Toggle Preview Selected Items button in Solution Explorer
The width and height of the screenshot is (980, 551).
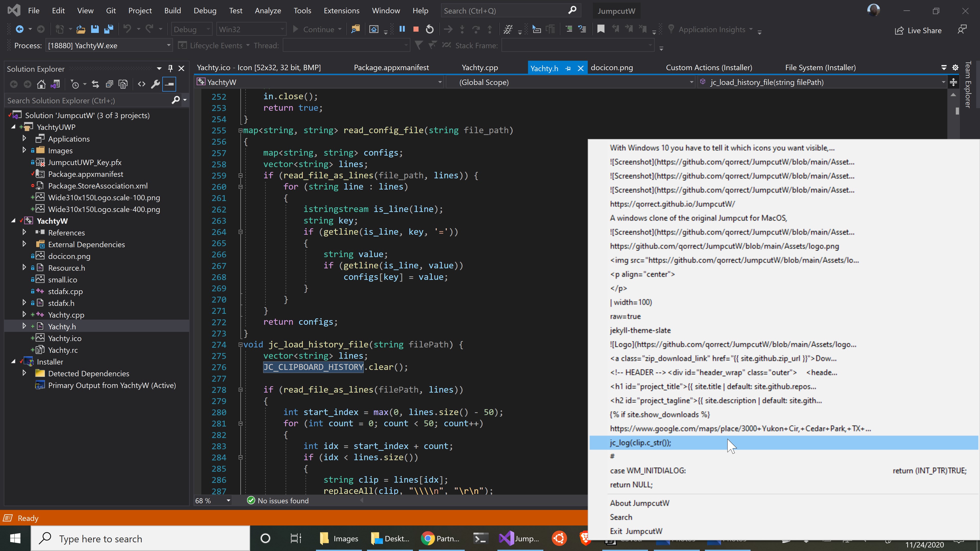[x=169, y=84]
